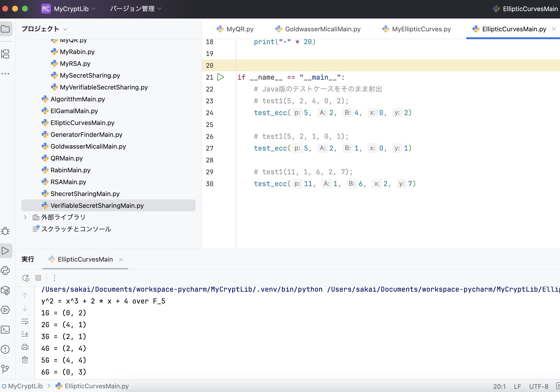Viewport: 560px width, 392px height.
Task: Show more tool windows ellipsis icon
Action: coord(5,74)
